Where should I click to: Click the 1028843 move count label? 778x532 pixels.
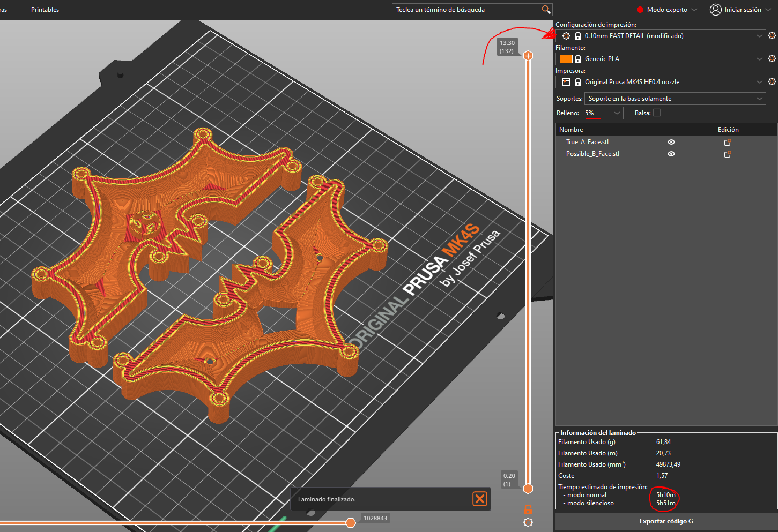coord(375,518)
